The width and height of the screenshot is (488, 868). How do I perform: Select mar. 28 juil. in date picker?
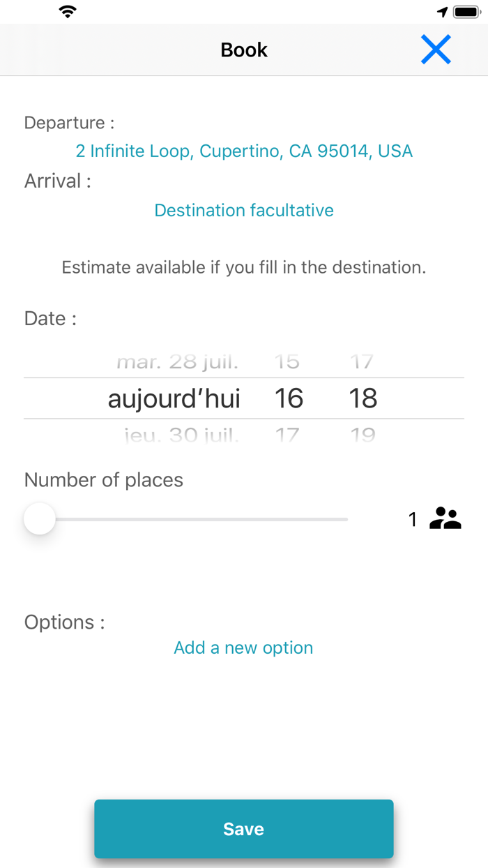coord(177,362)
